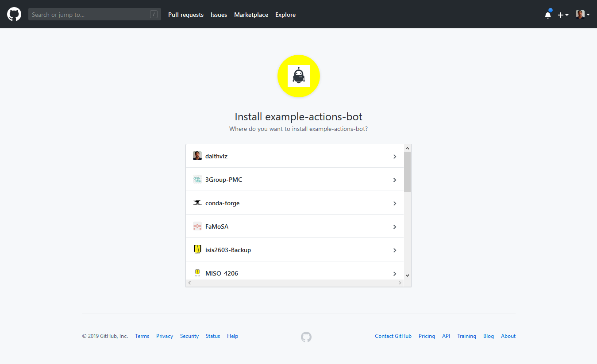Click the GitHub Octocat logo in header
This screenshot has width=597, height=364.
14,15
